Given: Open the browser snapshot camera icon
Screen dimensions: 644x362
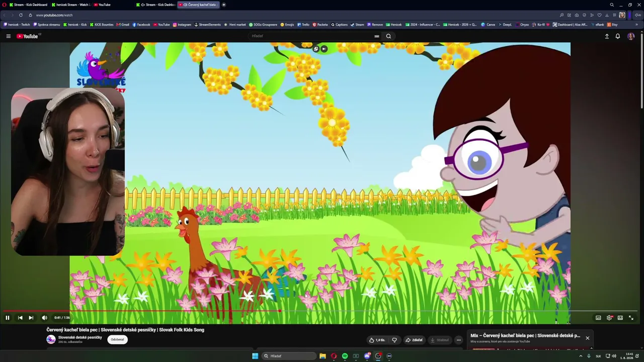Looking at the screenshot, I should [577, 15].
